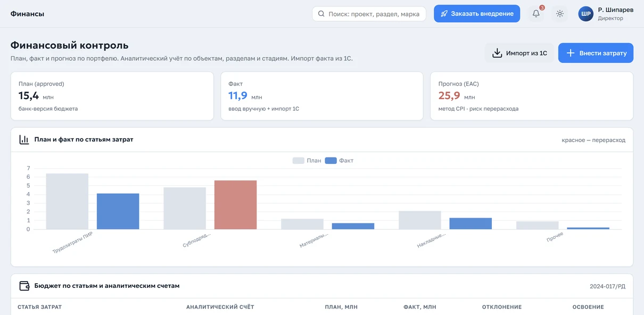Open the Р. Шипарев profile name
The width and height of the screenshot is (644, 315).
pos(616,10)
